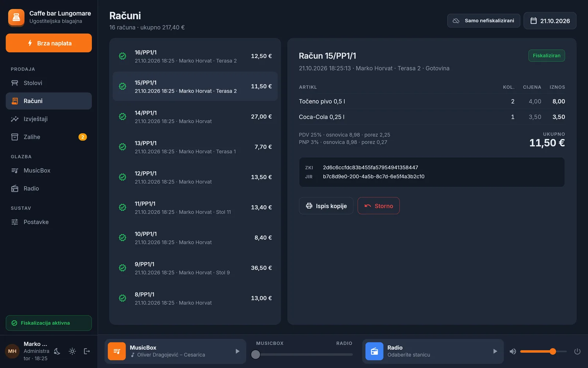Screen dimensions: 588x368
Task: Adjust the orange volume slider handle
Action: click(553, 351)
